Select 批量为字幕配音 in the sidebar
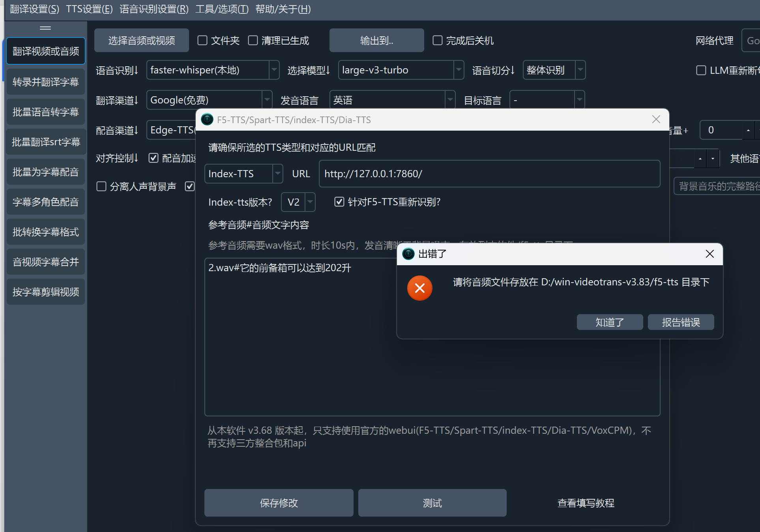 pos(45,171)
